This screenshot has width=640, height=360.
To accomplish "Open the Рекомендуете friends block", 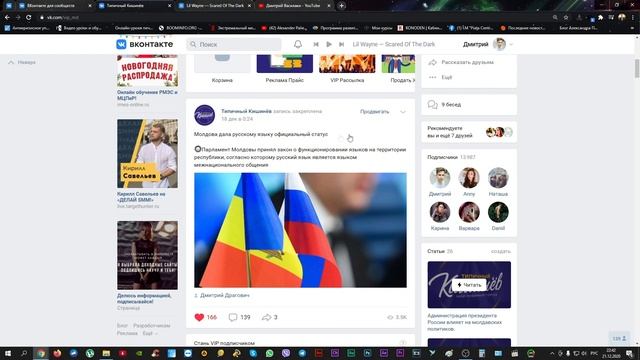I will [x=469, y=132].
